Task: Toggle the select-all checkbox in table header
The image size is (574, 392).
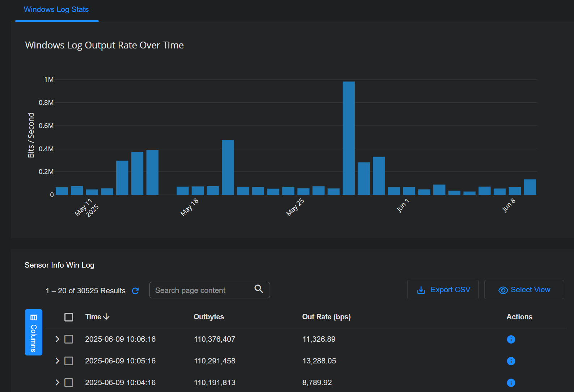Action: click(x=69, y=317)
